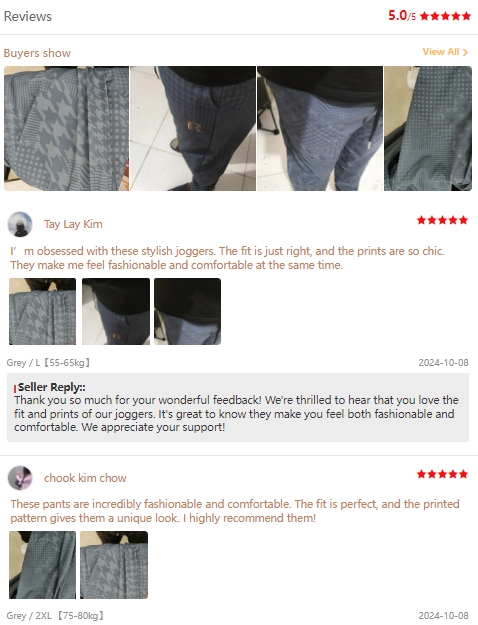Click the chevron arrow beside View All
Screen dimensions: 478x625
[x=465, y=53]
